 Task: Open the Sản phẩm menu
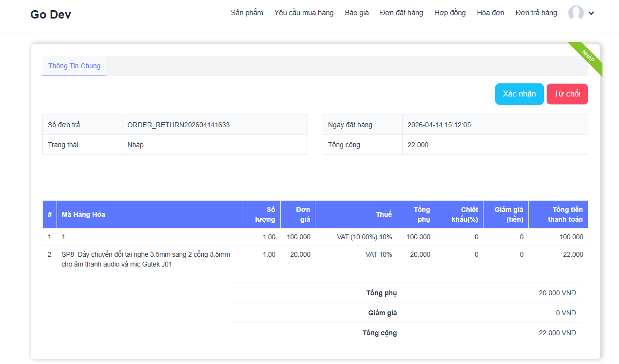click(x=247, y=13)
